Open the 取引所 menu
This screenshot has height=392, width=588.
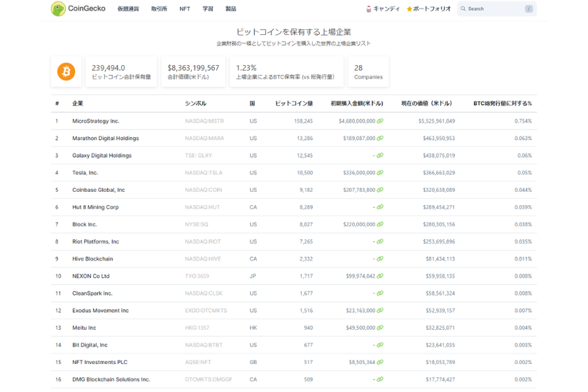click(159, 9)
